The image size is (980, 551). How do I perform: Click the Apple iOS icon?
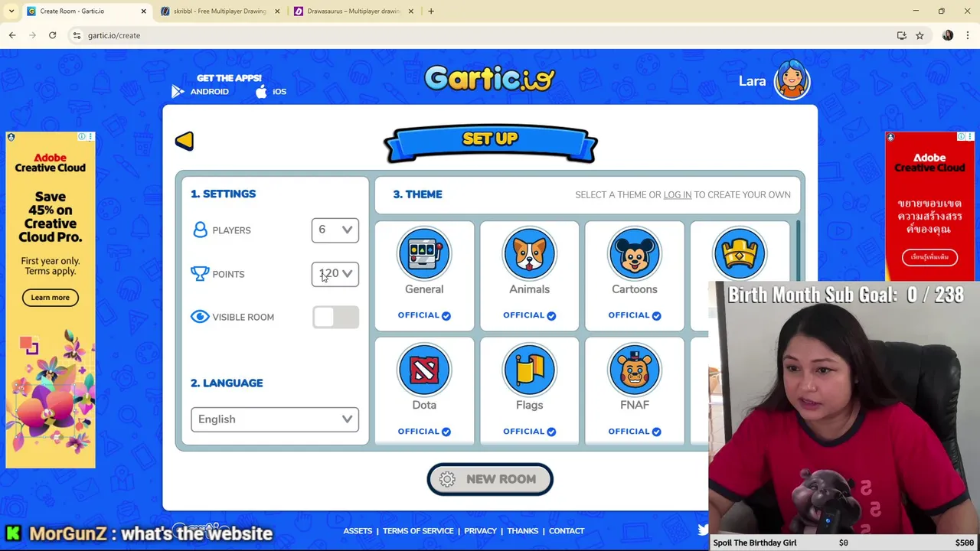coord(261,91)
